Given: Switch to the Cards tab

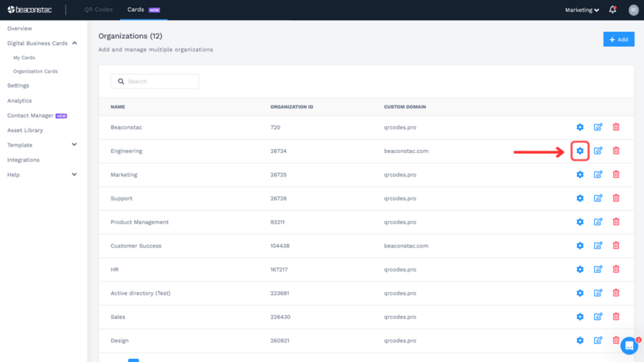Looking at the screenshot, I should pyautogui.click(x=144, y=10).
